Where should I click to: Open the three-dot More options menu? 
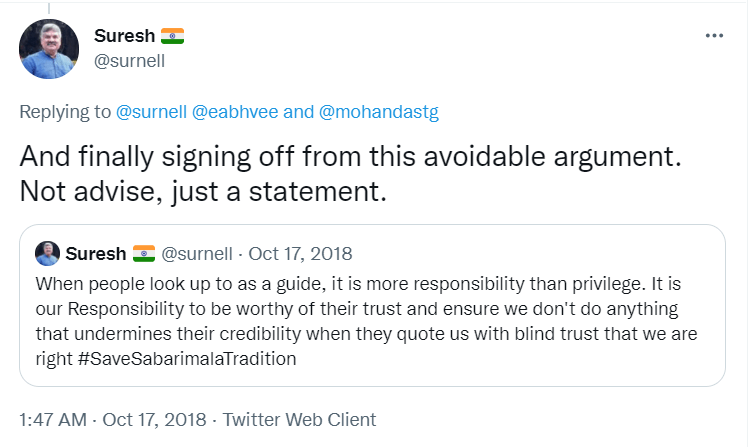713,36
